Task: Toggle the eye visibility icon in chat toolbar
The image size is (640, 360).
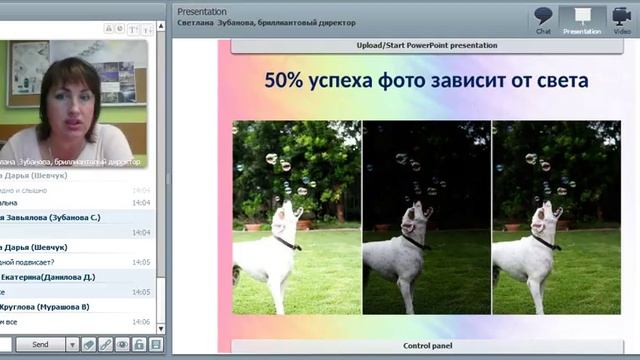Action: (x=122, y=344)
